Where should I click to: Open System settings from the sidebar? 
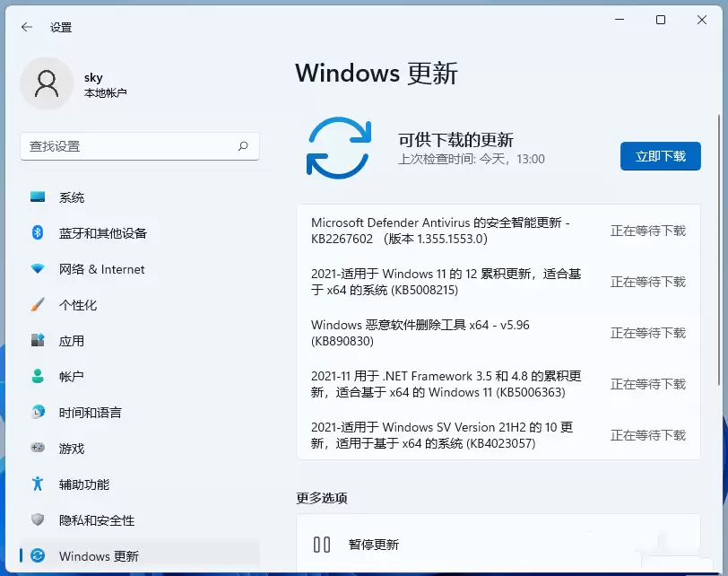[36, 197]
